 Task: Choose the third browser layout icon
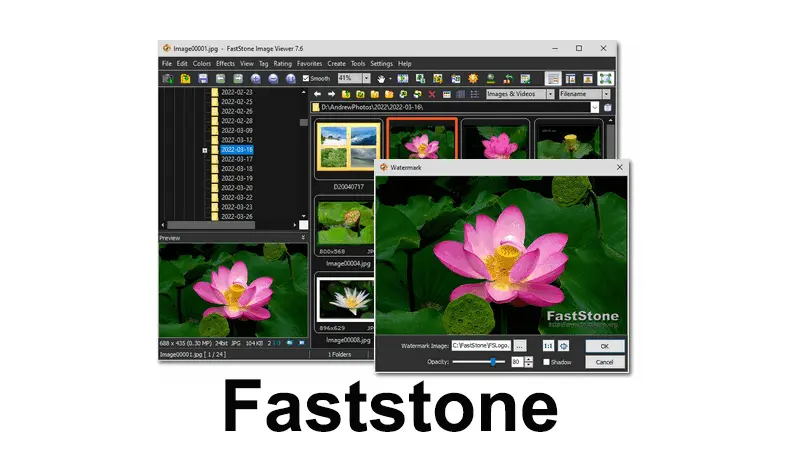pos(588,79)
